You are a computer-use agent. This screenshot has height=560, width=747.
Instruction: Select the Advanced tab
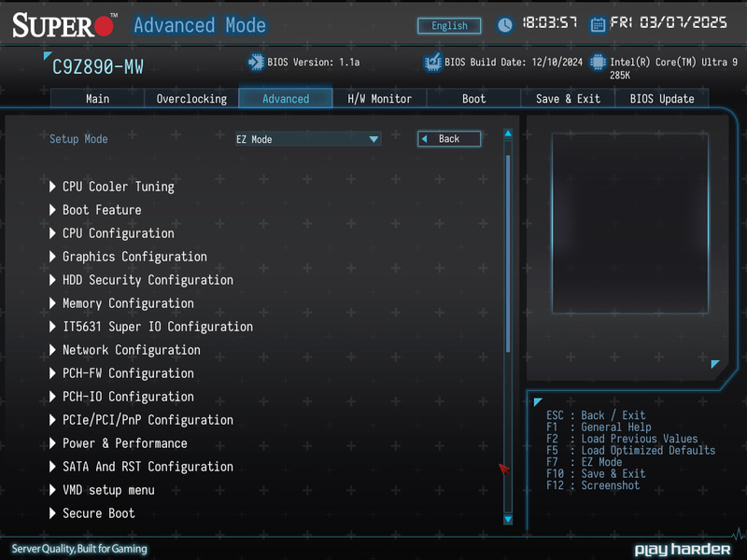coord(286,99)
